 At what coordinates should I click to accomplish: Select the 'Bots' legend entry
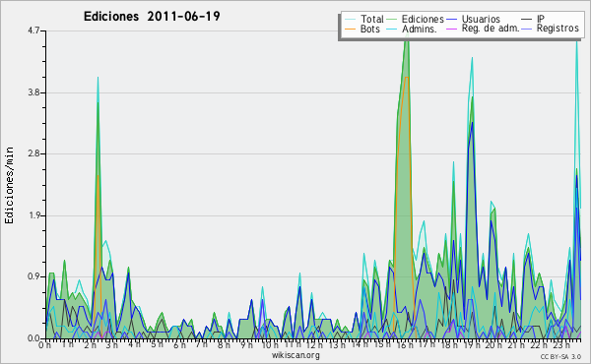click(x=369, y=29)
